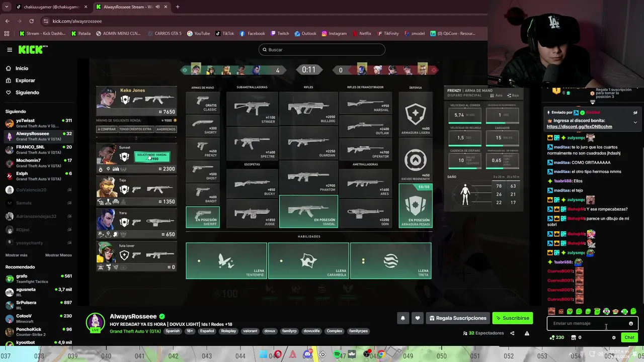Open Mochomin7 channel in following list
This screenshot has width=644, height=362.
(38, 163)
